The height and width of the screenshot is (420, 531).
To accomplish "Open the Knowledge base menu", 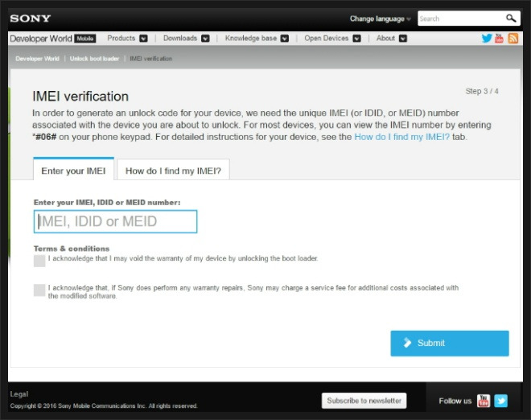I will 251,39.
